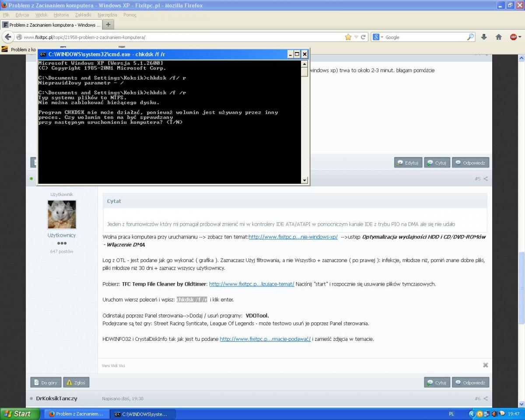This screenshot has height=420, width=525.
Task: Open the Edycja menu
Action: [22, 15]
